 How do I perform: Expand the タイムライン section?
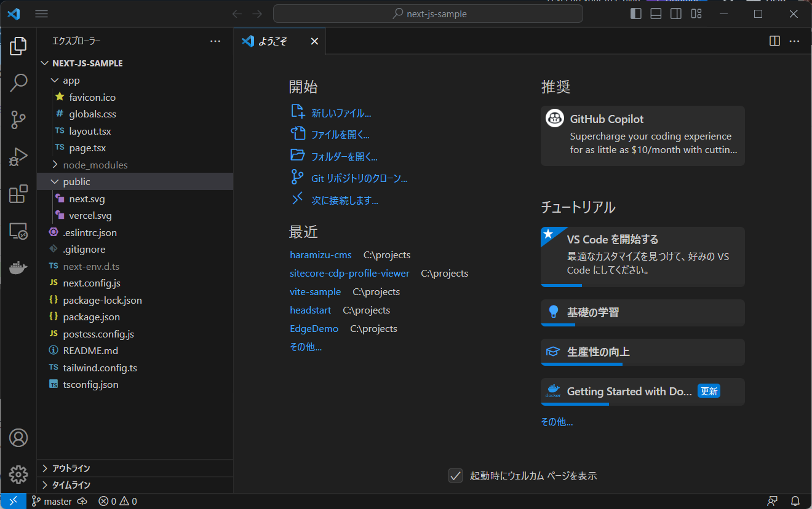[x=135, y=485]
